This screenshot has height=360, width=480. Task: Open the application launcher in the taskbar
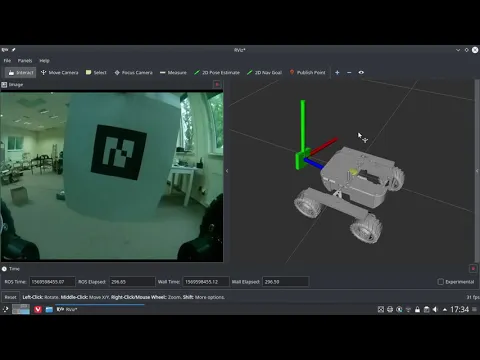5,309
